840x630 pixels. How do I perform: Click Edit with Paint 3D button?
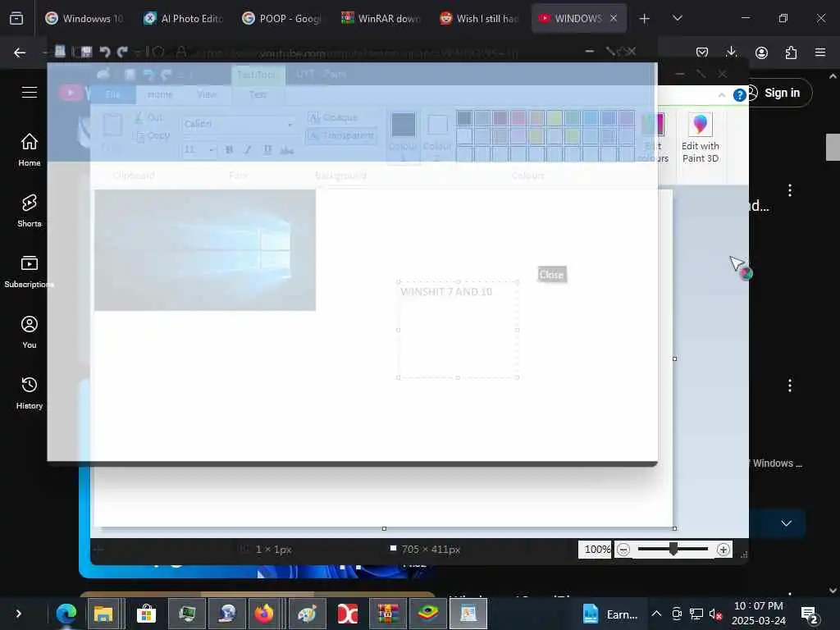click(x=701, y=139)
